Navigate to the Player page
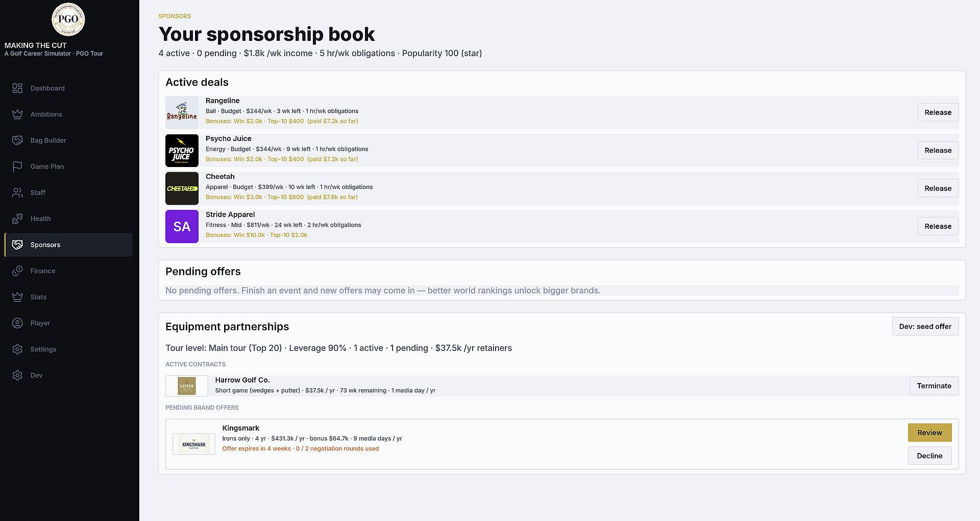The width and height of the screenshot is (980, 521). tap(68, 323)
